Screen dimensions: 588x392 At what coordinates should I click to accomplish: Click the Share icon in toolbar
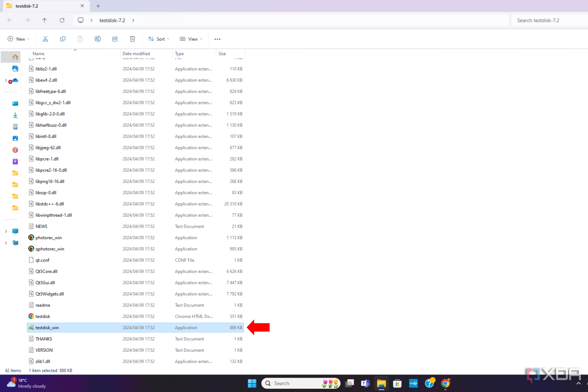point(115,39)
